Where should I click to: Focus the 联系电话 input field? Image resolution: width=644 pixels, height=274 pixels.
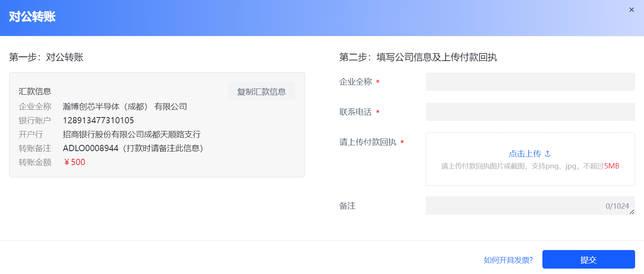tap(530, 112)
